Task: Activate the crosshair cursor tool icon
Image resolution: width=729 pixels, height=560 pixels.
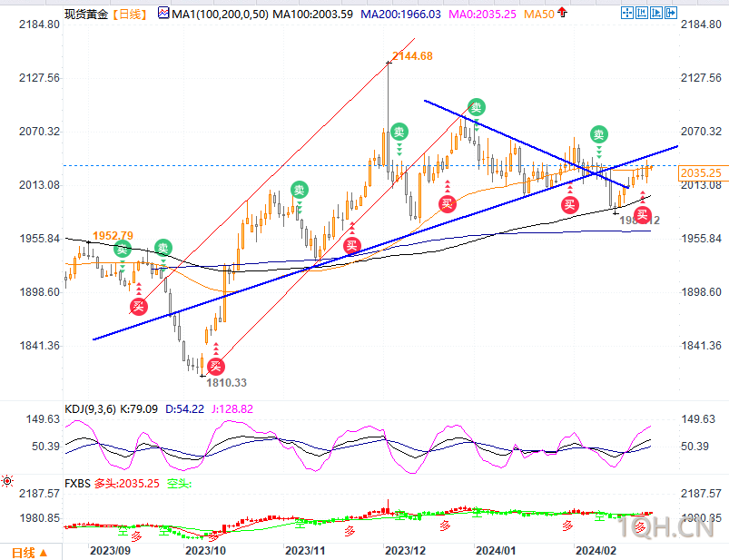Action: click(x=627, y=13)
